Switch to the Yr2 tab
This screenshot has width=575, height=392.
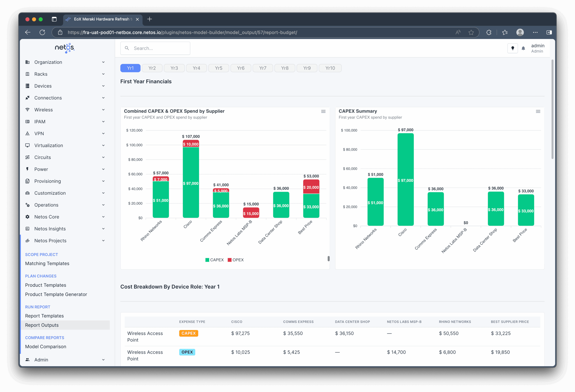tap(152, 68)
